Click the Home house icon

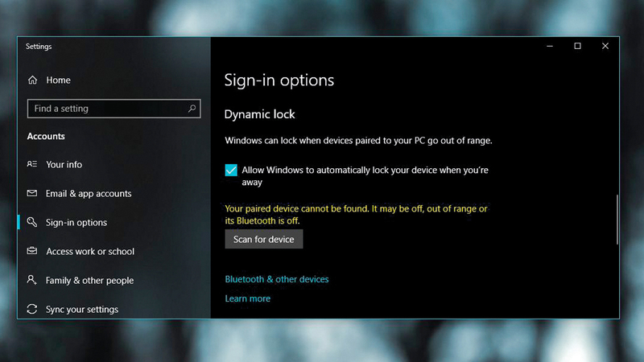[x=32, y=80]
